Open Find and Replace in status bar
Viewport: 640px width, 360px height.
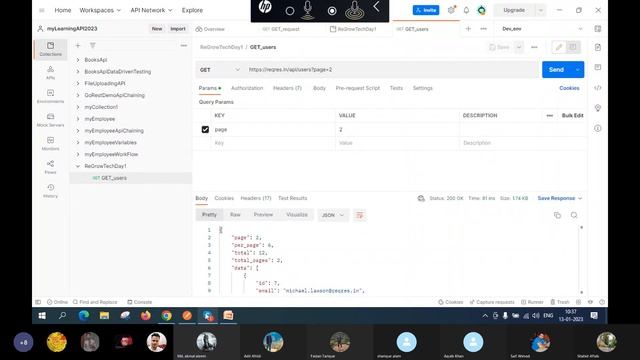95,302
